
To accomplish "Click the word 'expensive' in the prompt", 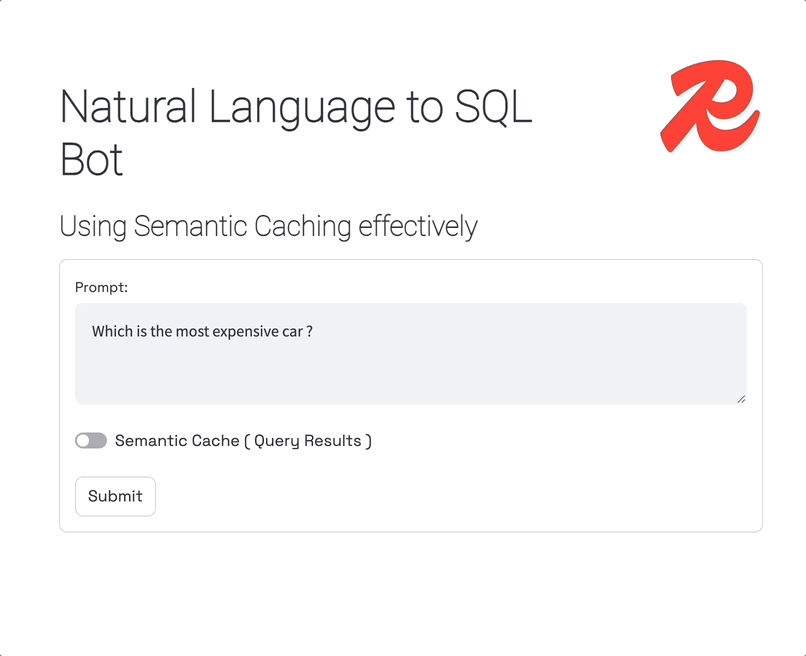I will (x=236, y=331).
